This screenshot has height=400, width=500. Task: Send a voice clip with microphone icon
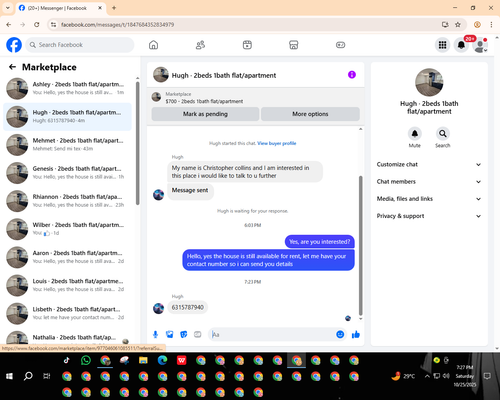[155, 334]
